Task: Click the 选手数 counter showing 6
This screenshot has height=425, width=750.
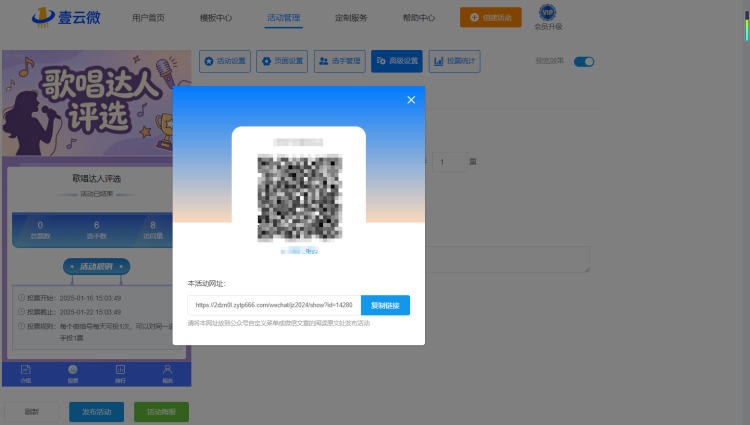Action: (97, 229)
